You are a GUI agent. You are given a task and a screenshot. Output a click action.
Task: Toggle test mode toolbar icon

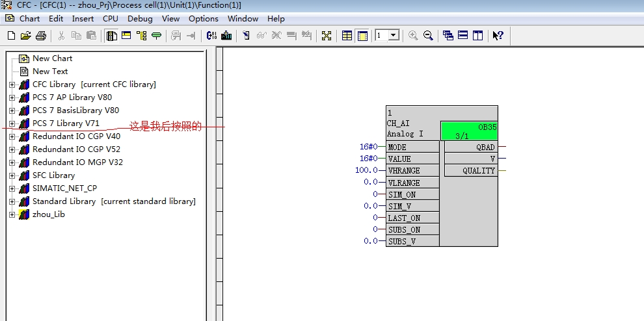point(247,36)
